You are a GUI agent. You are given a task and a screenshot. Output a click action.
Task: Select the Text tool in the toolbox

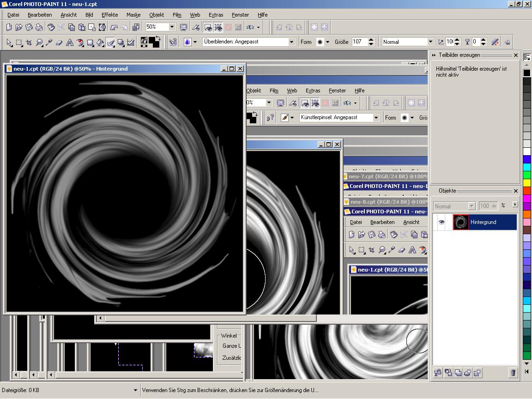[70, 42]
